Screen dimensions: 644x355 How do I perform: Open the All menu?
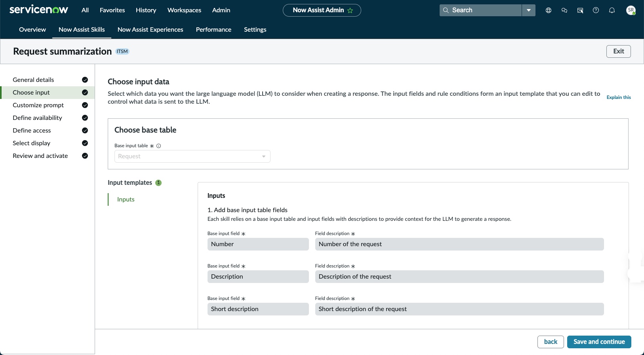coord(85,10)
